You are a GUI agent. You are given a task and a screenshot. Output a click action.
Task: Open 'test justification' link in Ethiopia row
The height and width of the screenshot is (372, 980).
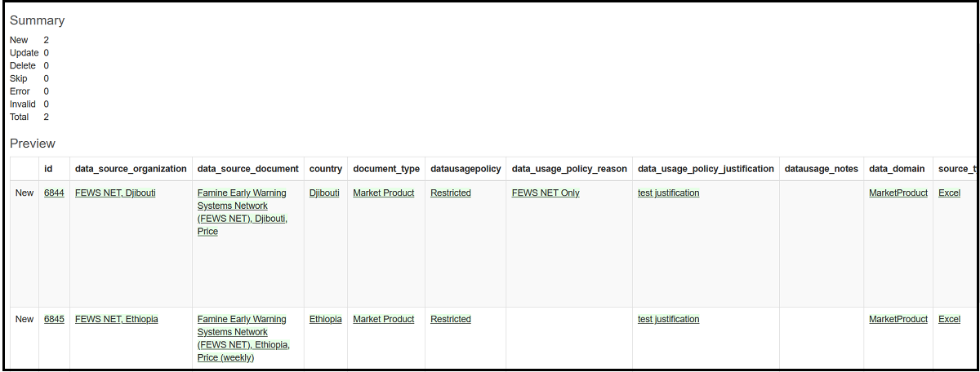click(668, 320)
